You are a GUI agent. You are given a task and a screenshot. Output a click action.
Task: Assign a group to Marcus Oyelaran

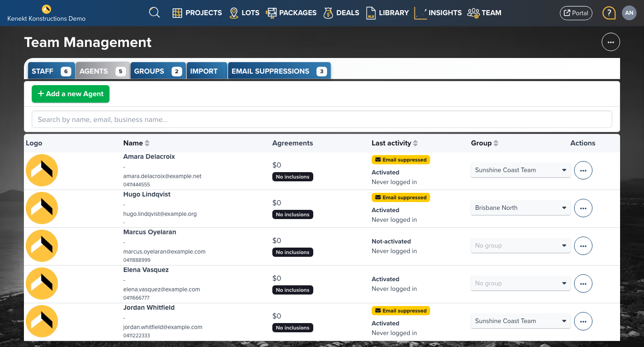521,245
